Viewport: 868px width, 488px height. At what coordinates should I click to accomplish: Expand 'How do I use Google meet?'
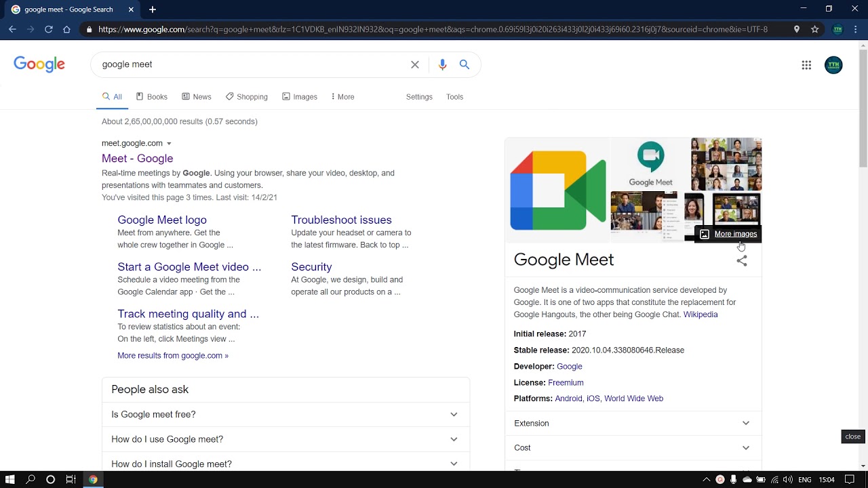pyautogui.click(x=285, y=439)
